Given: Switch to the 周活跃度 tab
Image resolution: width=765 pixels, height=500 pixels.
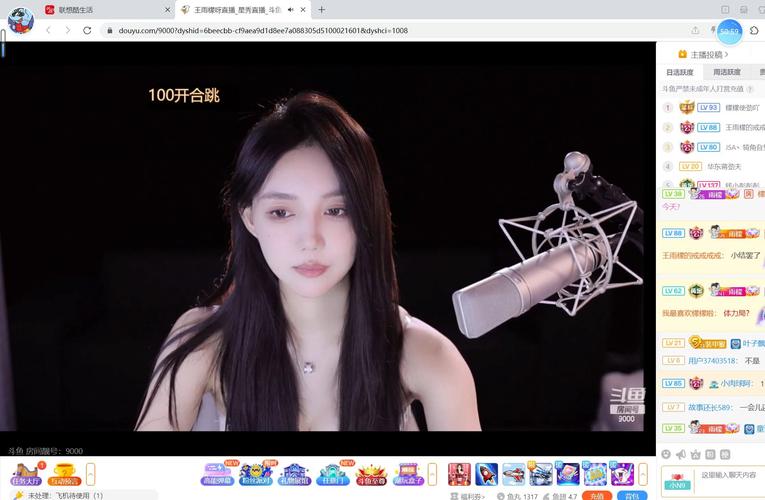Looking at the screenshot, I should [727, 72].
